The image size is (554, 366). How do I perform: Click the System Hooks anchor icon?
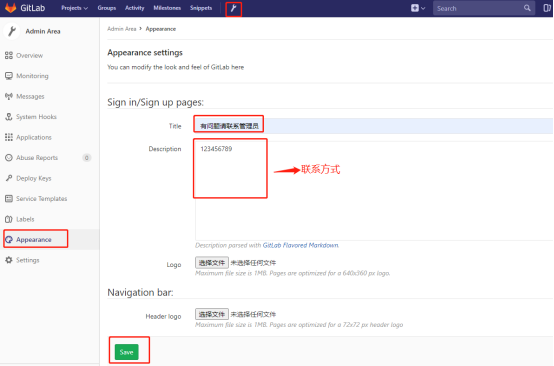[x=9, y=117]
